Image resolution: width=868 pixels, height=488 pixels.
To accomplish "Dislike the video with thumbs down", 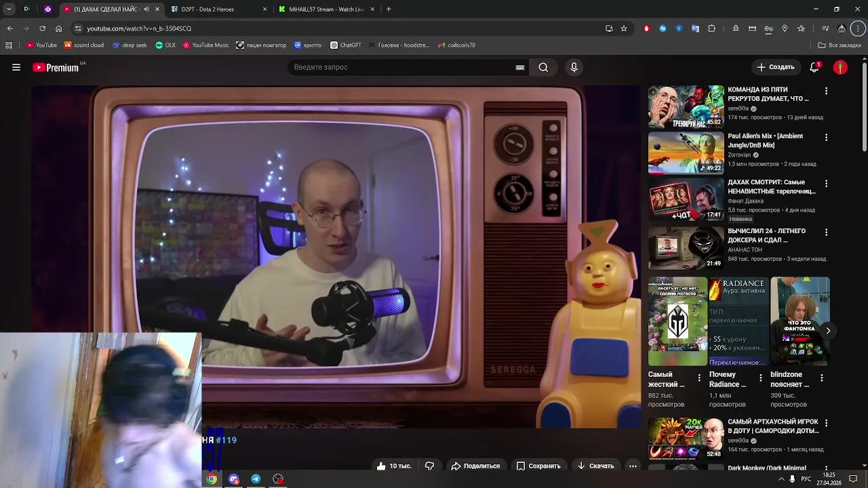I will (429, 466).
